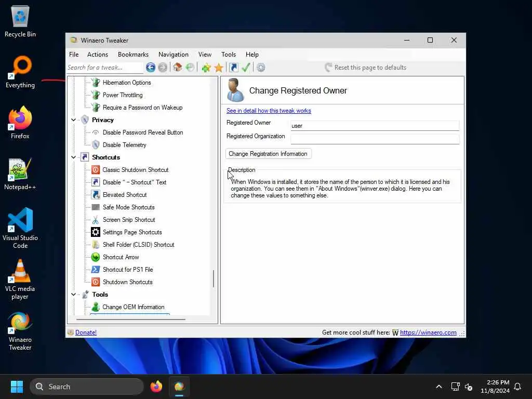This screenshot has width=532, height=399.
Task: Click the Winaero Tweaker taskbar icon
Action: [179, 387]
